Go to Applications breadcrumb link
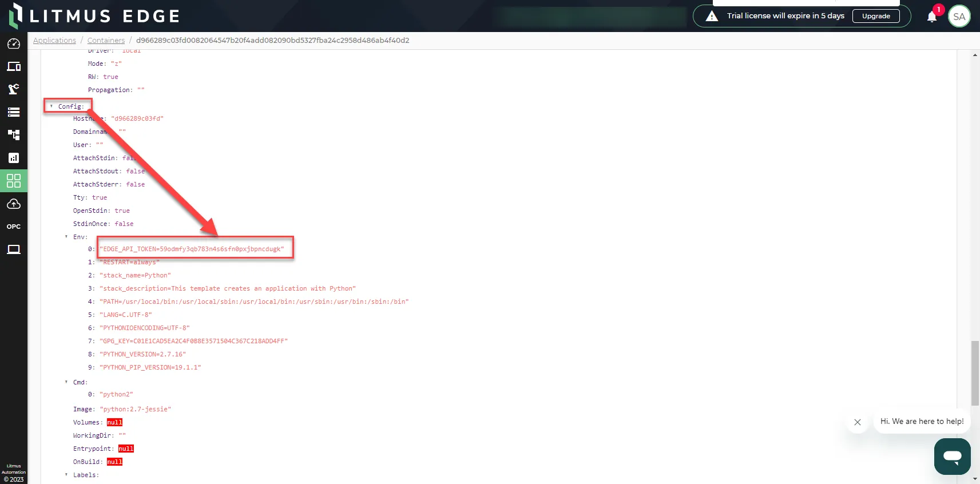This screenshot has height=484, width=980. click(54, 41)
